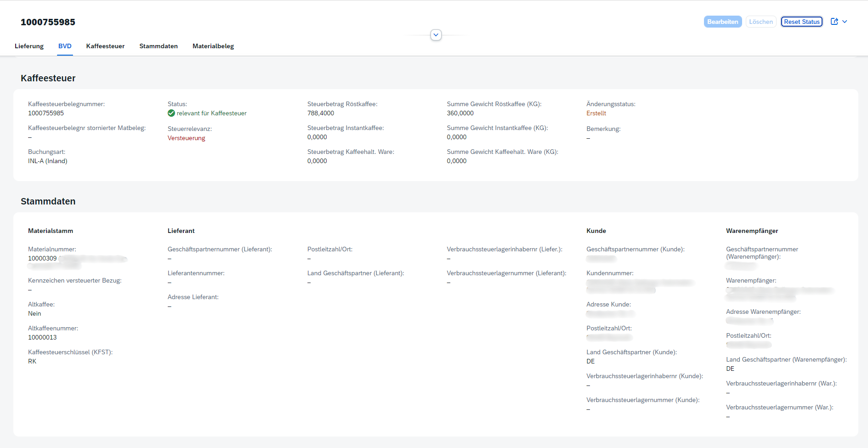
Task: Click the Bemerkung label
Action: [603, 129]
